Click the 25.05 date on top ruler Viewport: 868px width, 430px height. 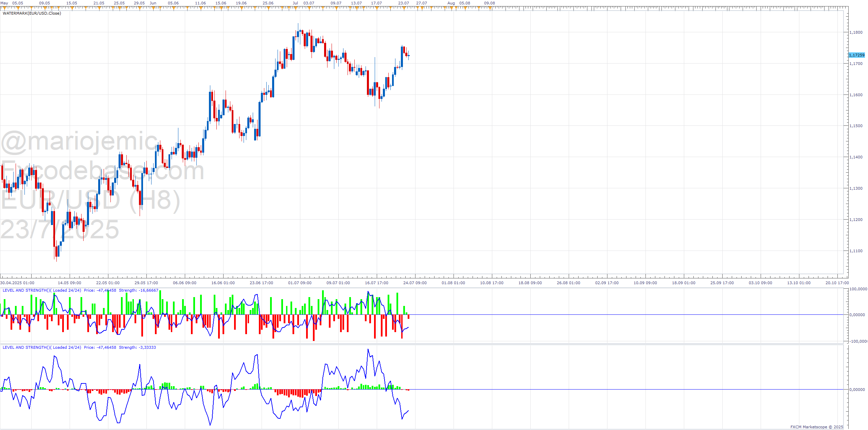119,3
